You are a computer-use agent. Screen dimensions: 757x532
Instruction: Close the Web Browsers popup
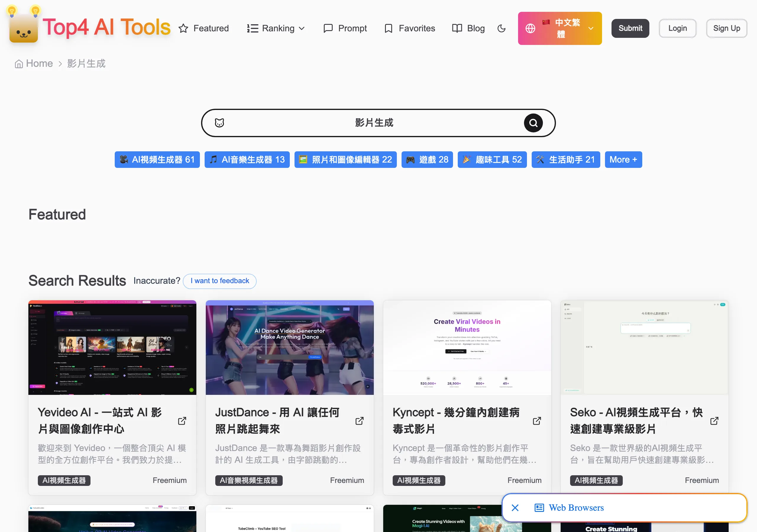[515, 507]
